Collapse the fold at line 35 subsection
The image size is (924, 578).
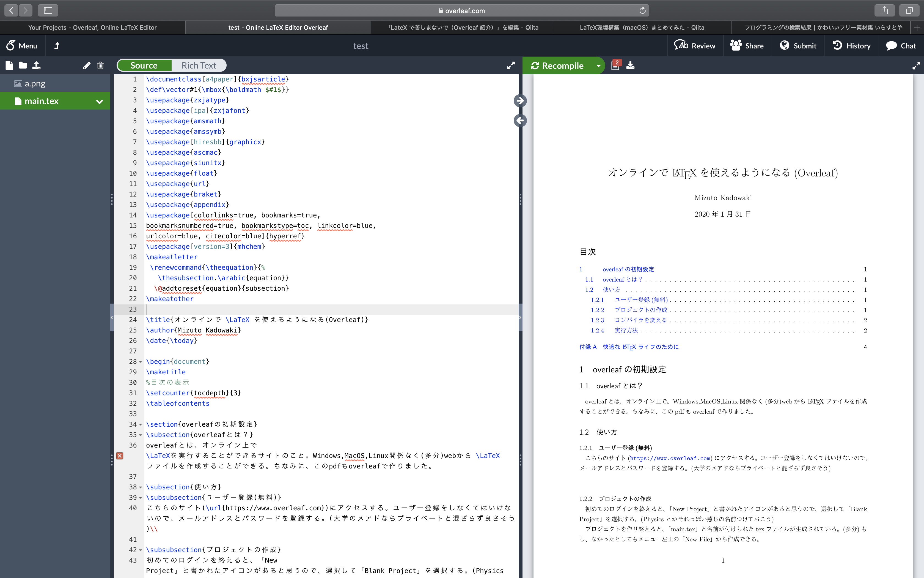pos(141,435)
